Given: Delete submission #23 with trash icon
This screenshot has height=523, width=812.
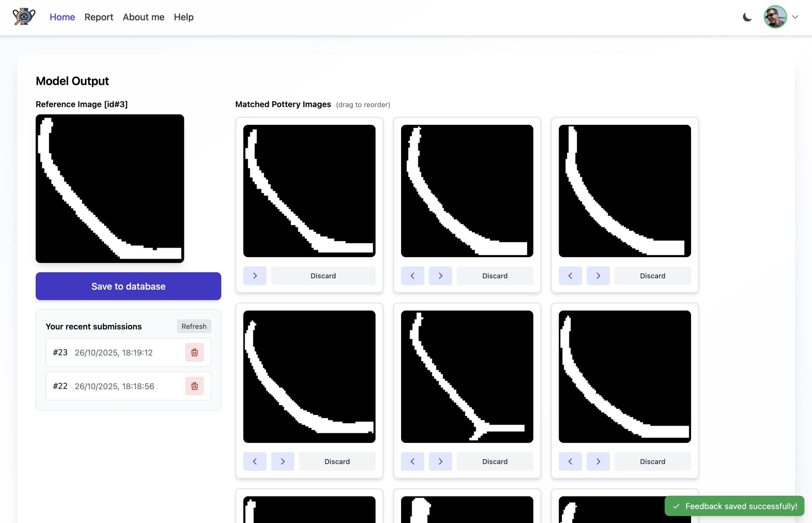Looking at the screenshot, I should (194, 352).
